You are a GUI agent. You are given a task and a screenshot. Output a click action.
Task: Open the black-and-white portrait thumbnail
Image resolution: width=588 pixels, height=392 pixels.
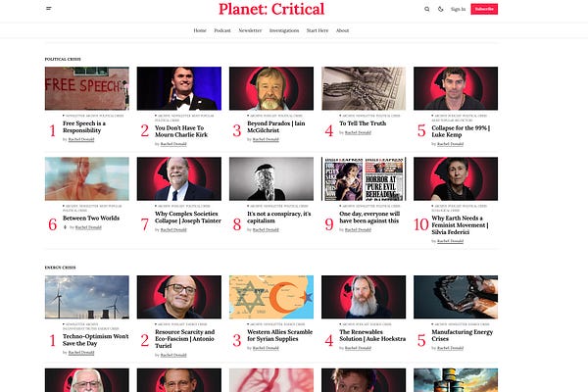[x=271, y=178]
